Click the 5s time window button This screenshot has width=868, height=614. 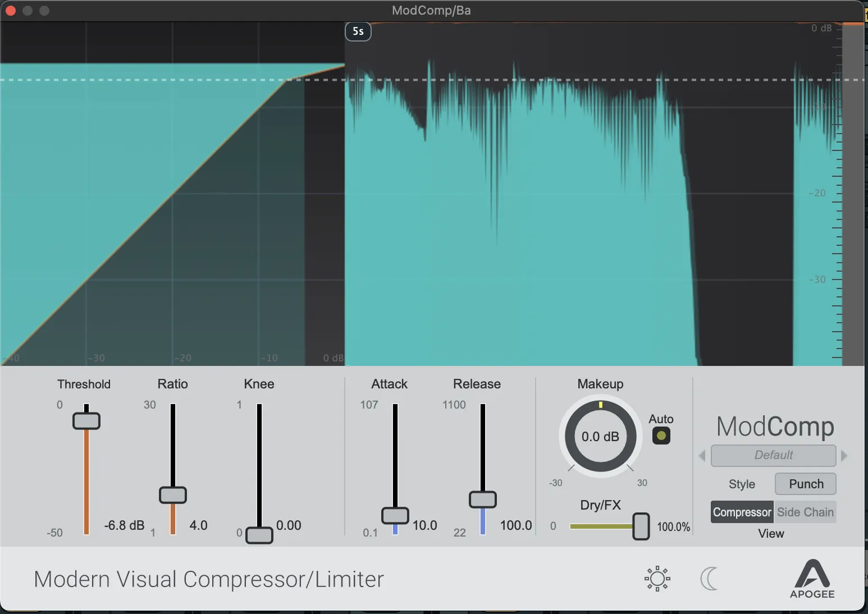pyautogui.click(x=358, y=31)
